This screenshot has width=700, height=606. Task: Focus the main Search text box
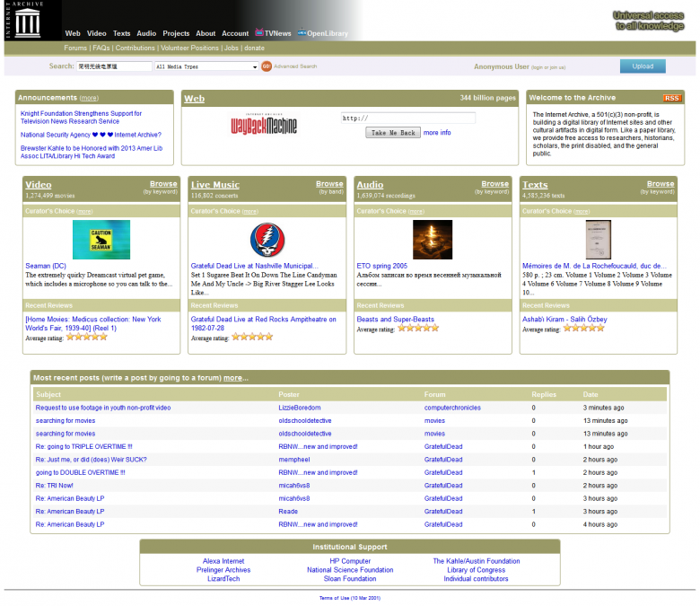click(x=114, y=66)
